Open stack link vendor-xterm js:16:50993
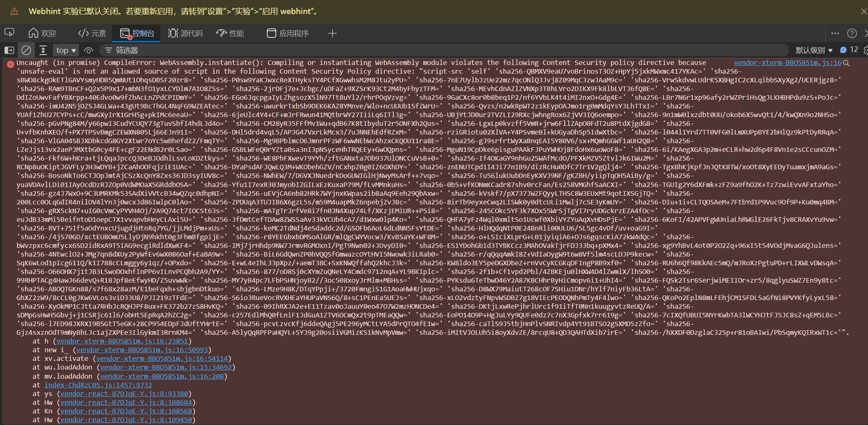Viewport: 868px width, 425px height. pos(142,349)
